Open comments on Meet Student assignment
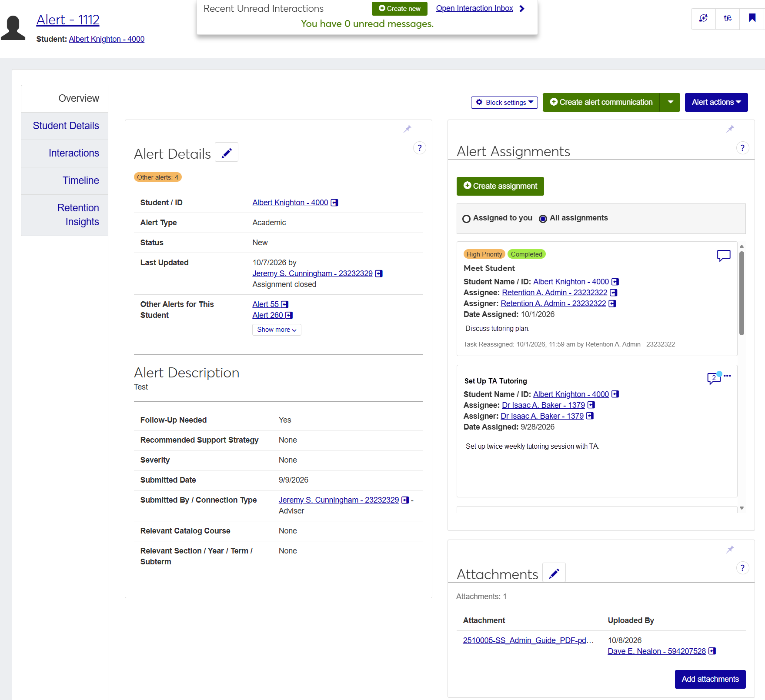 (723, 255)
